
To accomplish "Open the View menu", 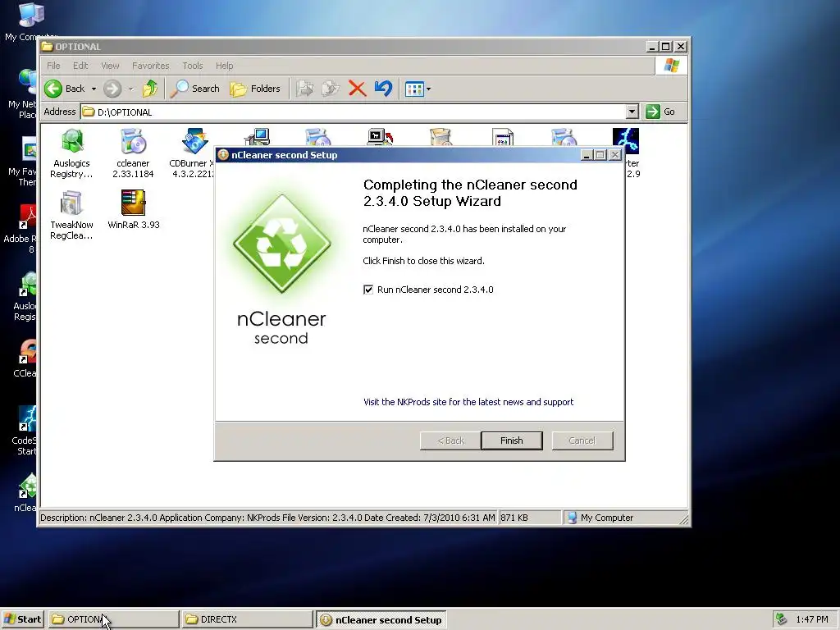I will point(111,66).
